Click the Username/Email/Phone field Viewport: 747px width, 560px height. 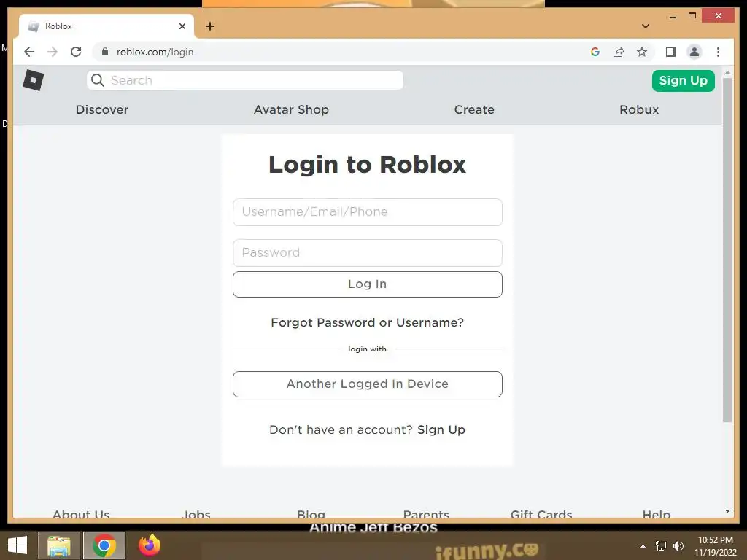coord(368,212)
